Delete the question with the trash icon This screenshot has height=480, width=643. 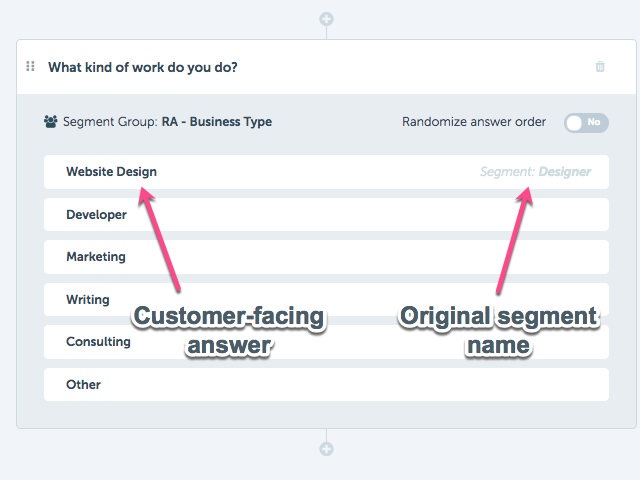pyautogui.click(x=600, y=66)
